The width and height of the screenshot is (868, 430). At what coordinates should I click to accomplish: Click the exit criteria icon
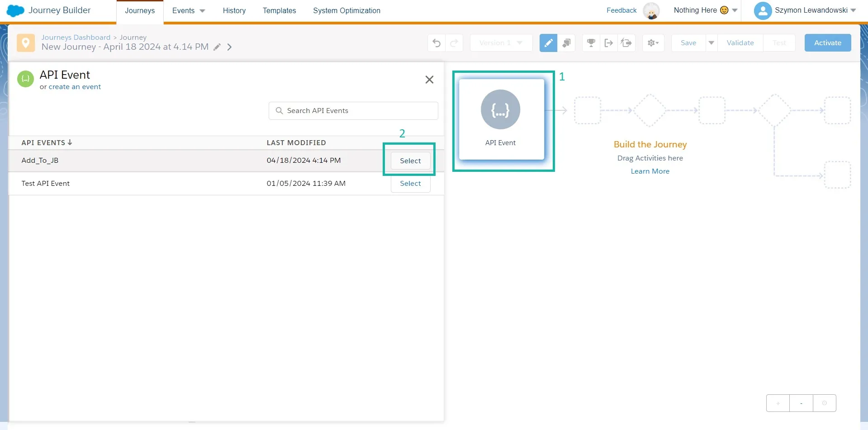point(608,43)
